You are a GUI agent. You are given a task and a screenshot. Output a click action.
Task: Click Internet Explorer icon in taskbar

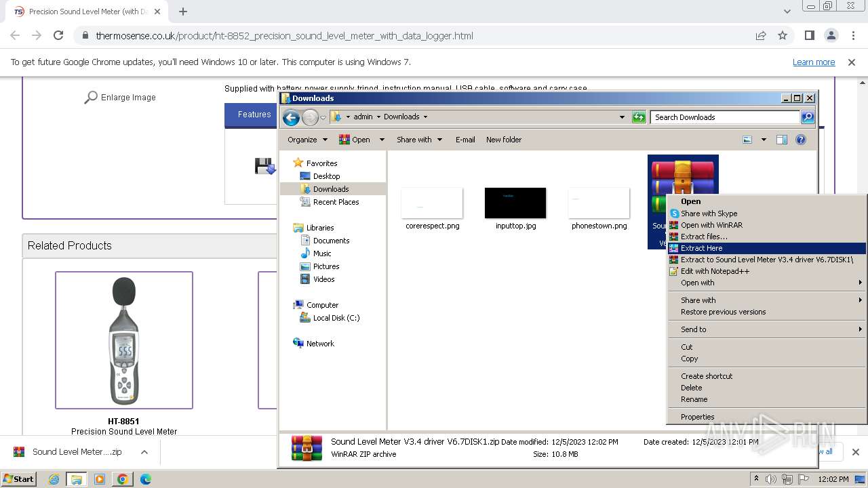pos(54,479)
